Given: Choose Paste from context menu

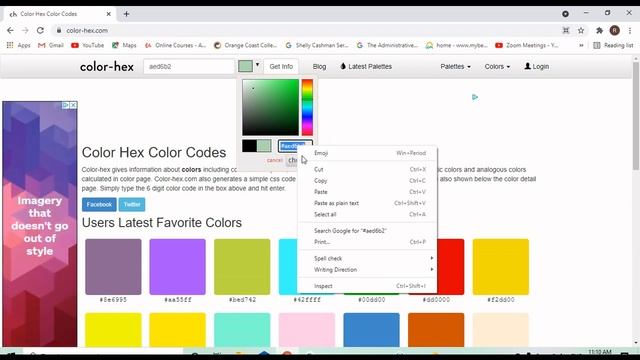Looking at the screenshot, I should coord(367,192).
